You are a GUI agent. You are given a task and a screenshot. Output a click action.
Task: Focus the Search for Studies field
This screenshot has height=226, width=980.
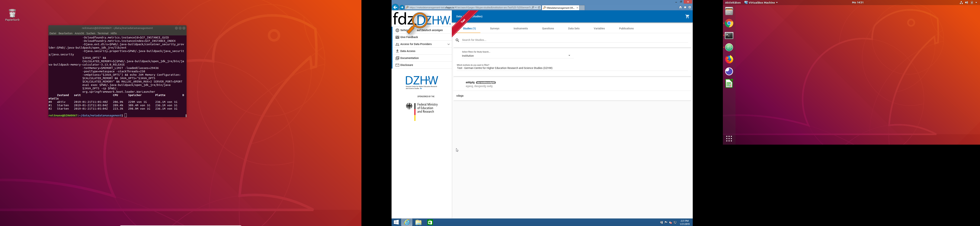click(575, 40)
